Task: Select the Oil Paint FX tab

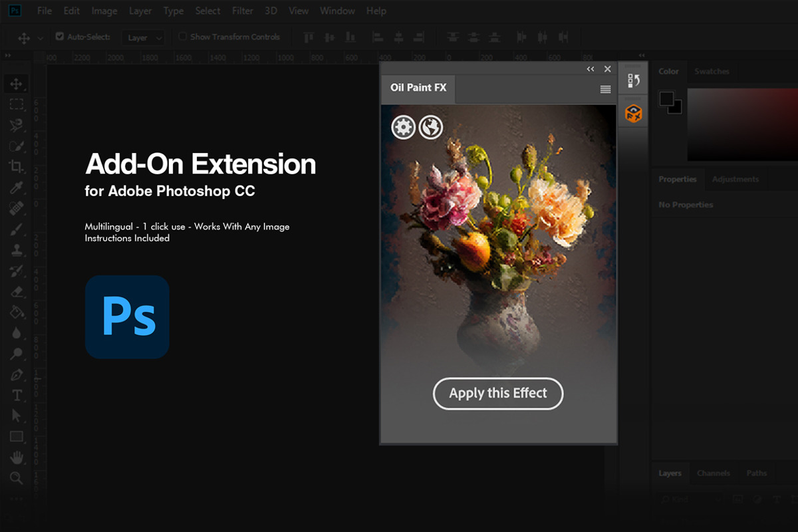Action: [x=418, y=88]
